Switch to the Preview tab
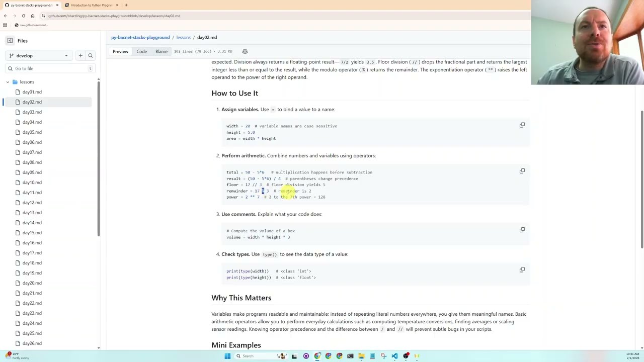 point(120,51)
